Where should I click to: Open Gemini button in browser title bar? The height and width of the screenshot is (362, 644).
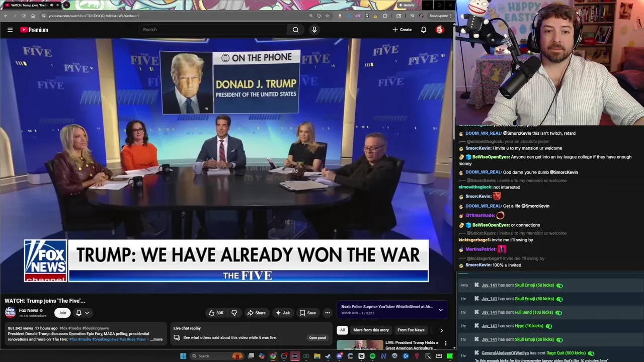(407, 5)
